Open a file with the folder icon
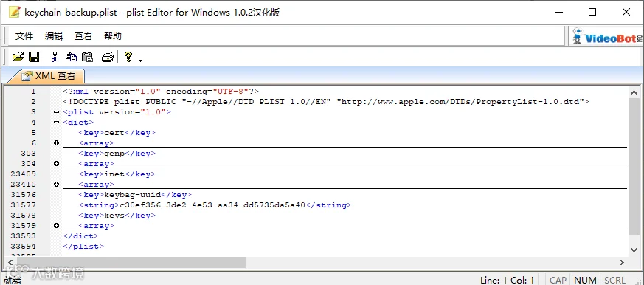The height and width of the screenshot is (285, 644). (18, 57)
